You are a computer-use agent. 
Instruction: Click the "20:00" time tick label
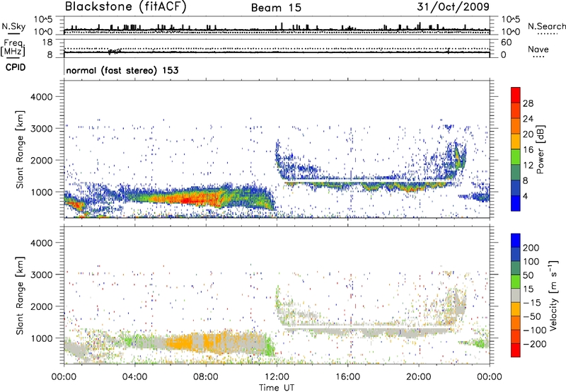point(419,377)
